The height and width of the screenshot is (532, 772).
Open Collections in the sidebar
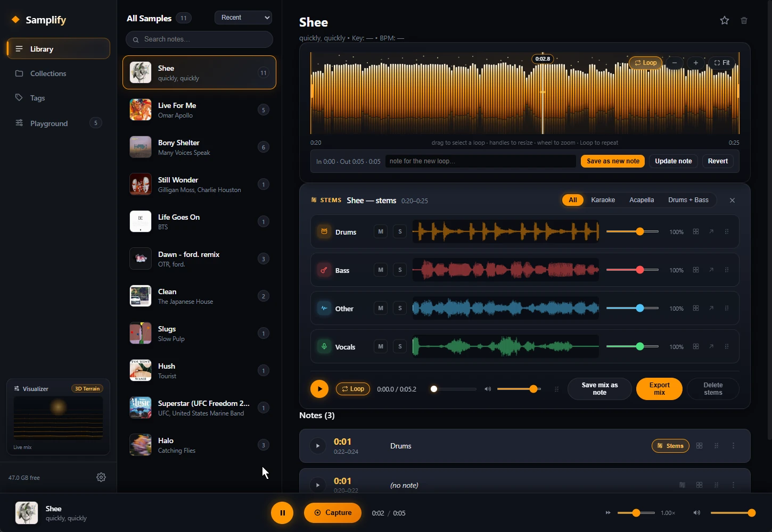click(58, 73)
